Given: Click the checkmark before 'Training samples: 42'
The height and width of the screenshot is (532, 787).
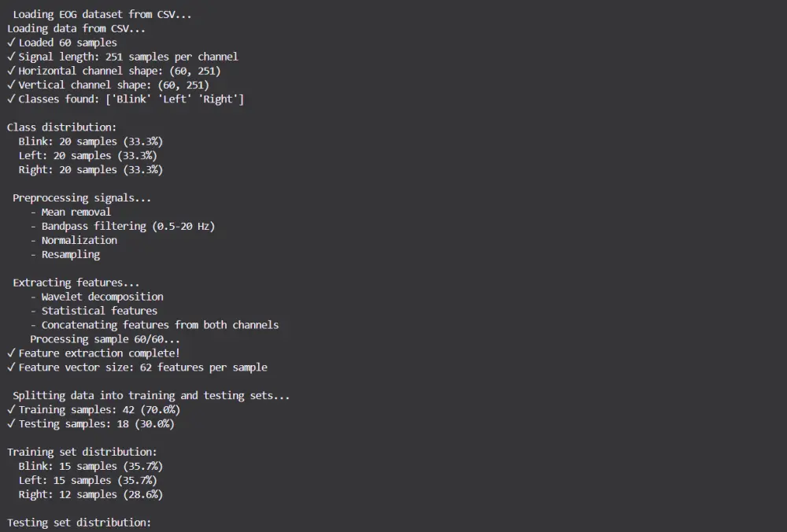Looking at the screenshot, I should coord(11,410).
